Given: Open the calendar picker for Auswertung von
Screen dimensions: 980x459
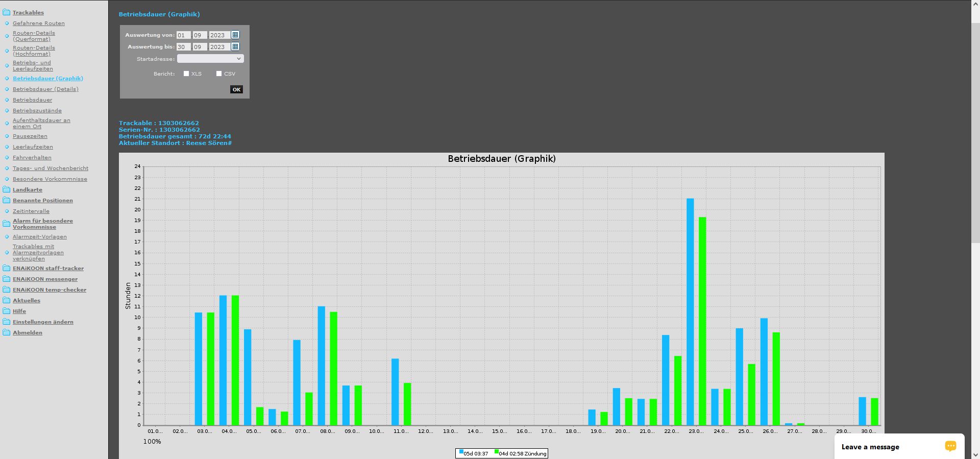Looking at the screenshot, I should [x=235, y=35].
